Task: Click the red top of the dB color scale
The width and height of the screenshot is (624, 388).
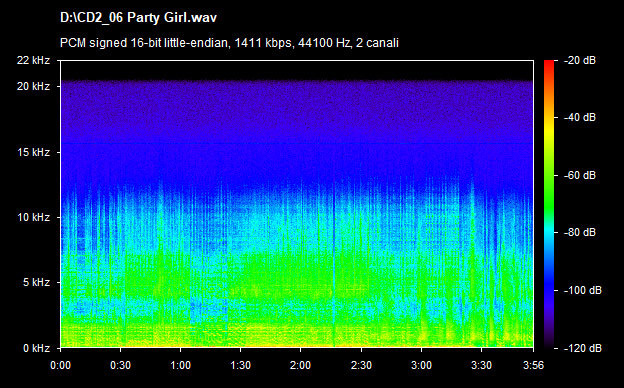Action: click(549, 64)
